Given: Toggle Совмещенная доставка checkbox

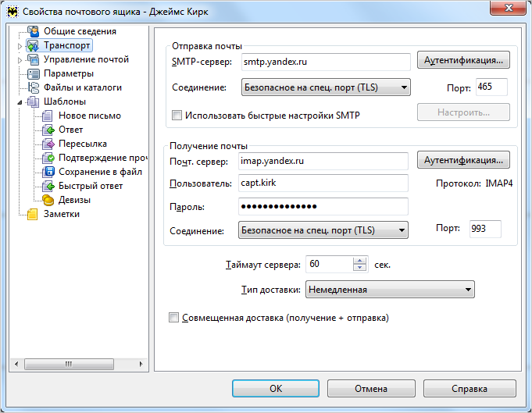Looking at the screenshot, I should click(173, 318).
